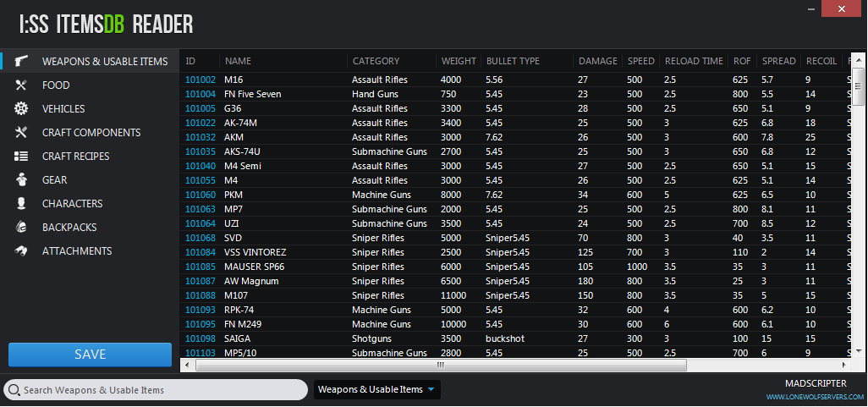Select the FN Five Seven name cell
This screenshot has height=407, width=868.
tap(252, 94)
